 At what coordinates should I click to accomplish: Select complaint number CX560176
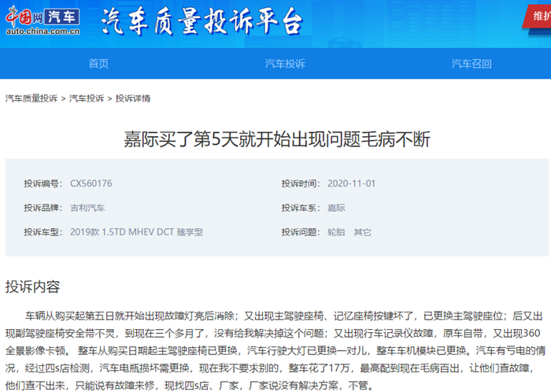tap(91, 183)
